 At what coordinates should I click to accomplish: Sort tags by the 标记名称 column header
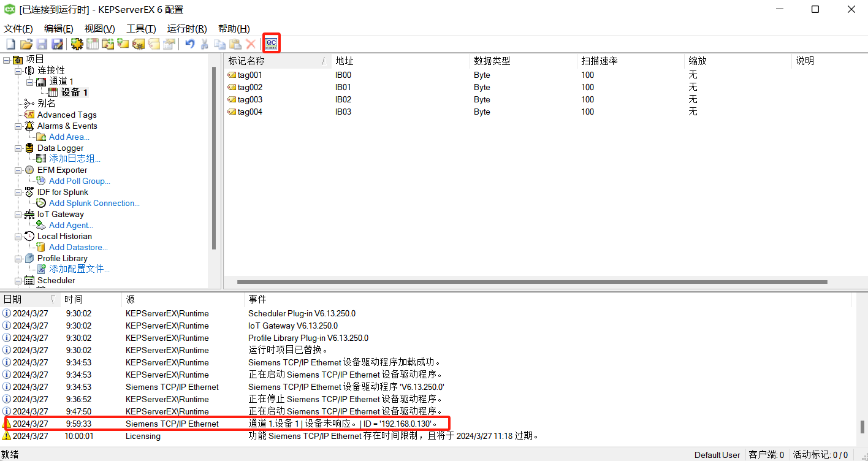click(x=278, y=61)
